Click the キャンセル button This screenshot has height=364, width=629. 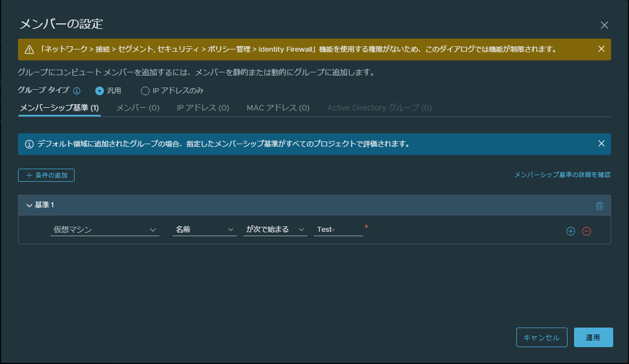click(x=541, y=337)
